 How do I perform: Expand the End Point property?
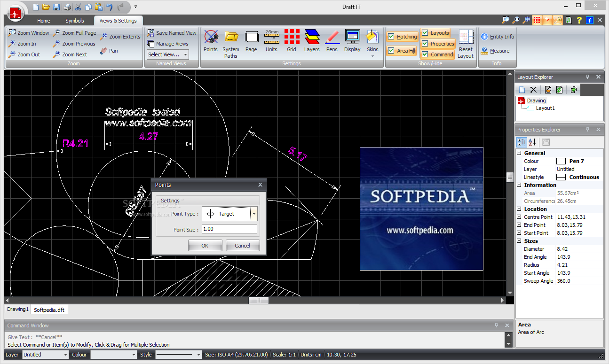(519, 225)
